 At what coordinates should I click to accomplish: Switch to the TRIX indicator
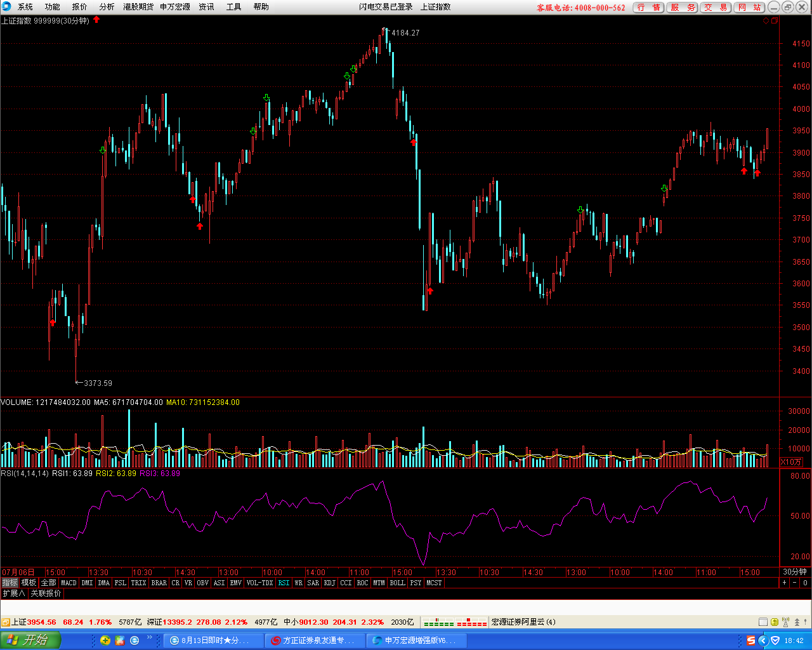pos(139,583)
